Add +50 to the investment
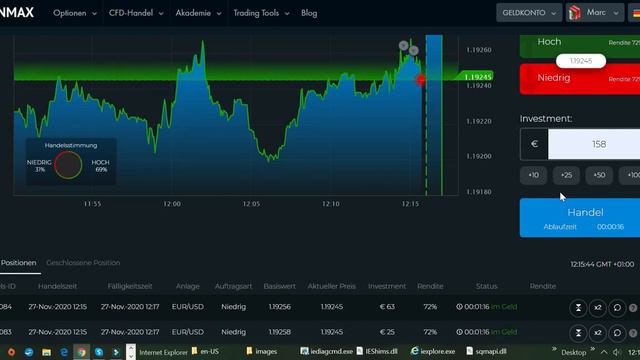 pos(599,175)
